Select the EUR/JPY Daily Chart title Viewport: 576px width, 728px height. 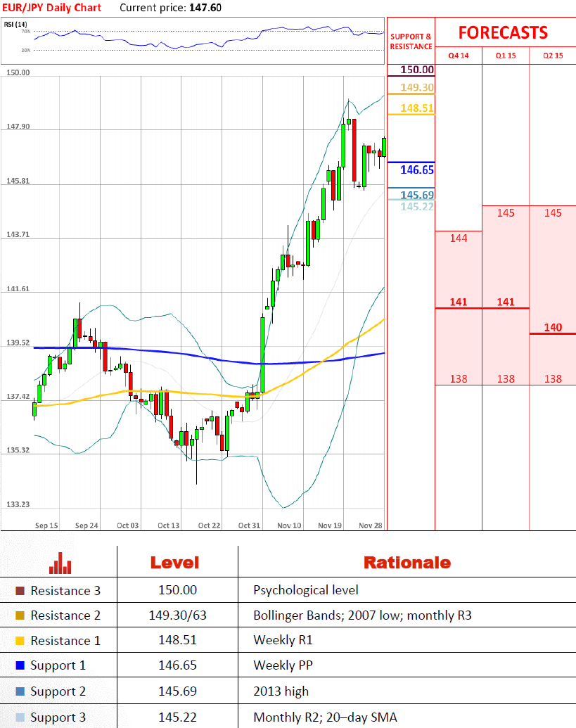tap(51, 8)
